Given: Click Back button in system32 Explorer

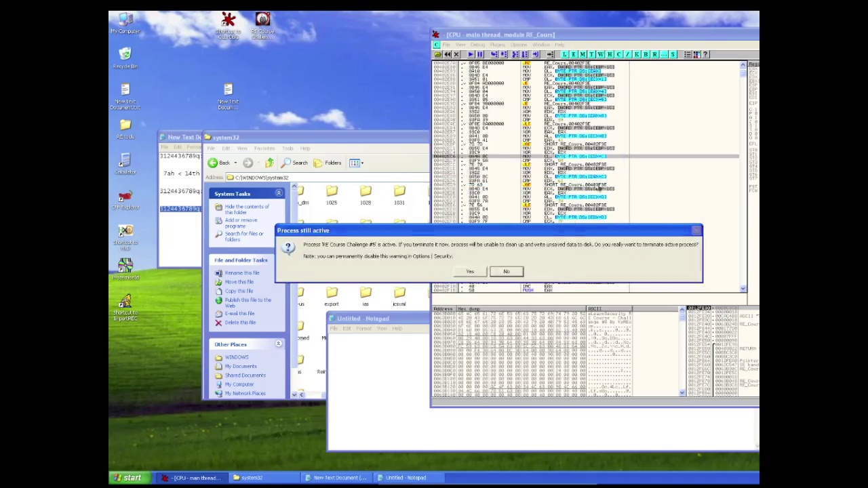Looking at the screenshot, I should click(220, 163).
